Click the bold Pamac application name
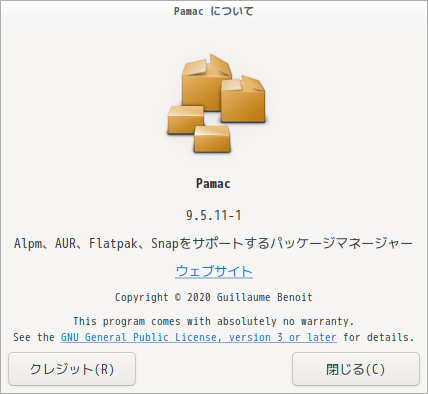 point(213,184)
